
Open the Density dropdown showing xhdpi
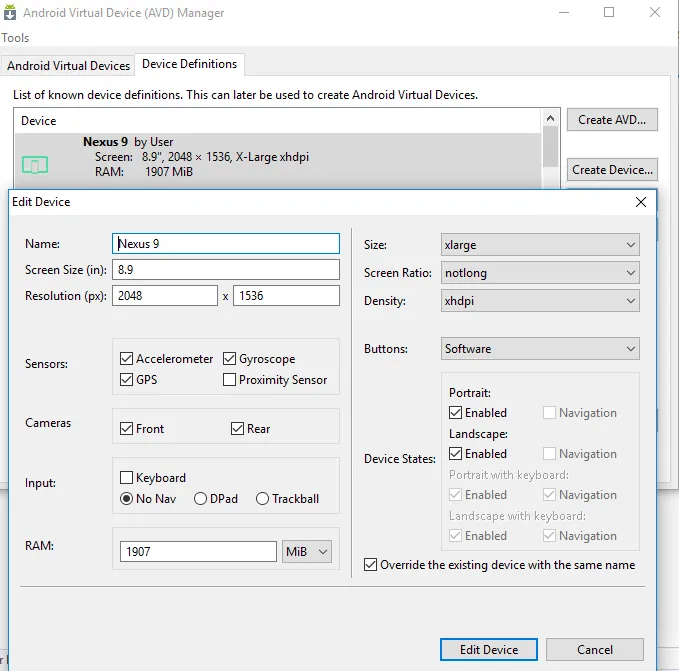pyautogui.click(x=540, y=301)
